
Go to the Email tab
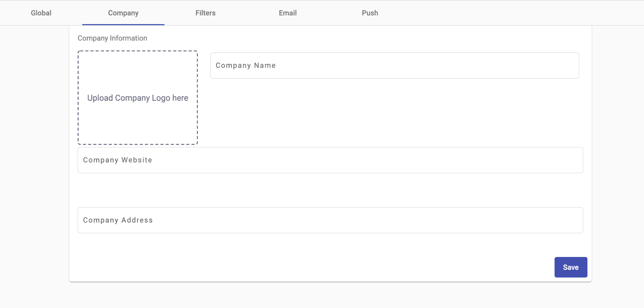(288, 13)
